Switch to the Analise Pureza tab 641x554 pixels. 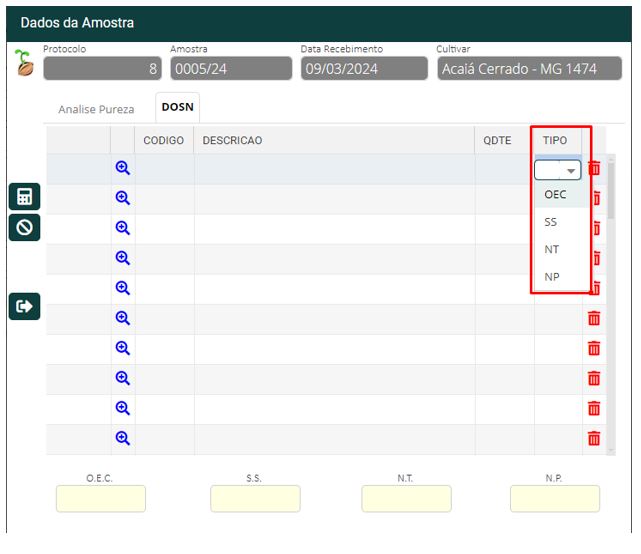click(x=96, y=109)
